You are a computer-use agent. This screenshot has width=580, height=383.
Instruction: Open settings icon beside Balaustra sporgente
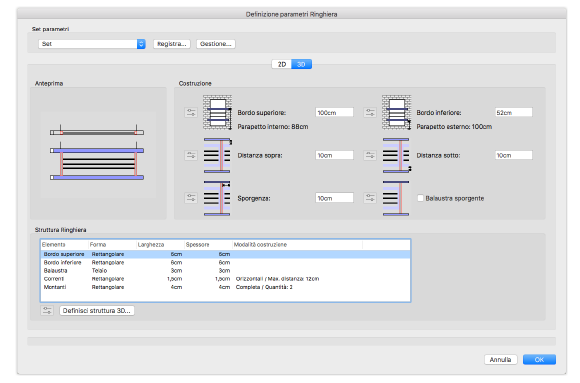click(x=370, y=198)
